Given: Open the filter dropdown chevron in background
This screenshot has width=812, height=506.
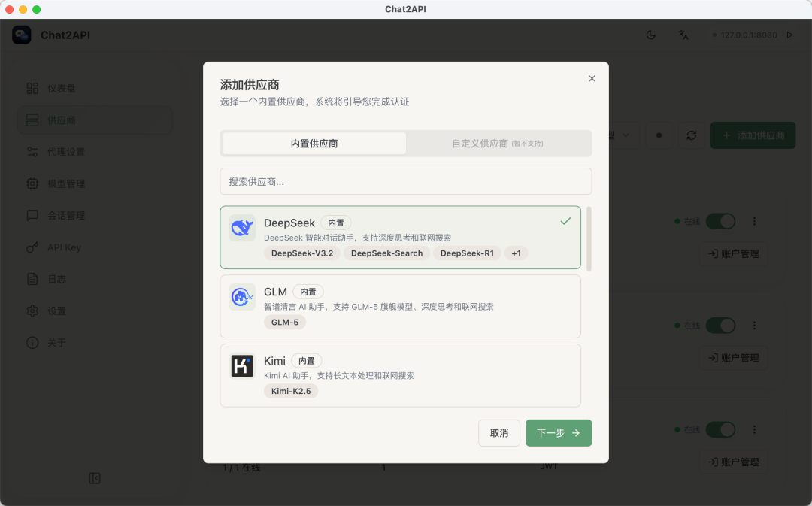Looking at the screenshot, I should (626, 135).
